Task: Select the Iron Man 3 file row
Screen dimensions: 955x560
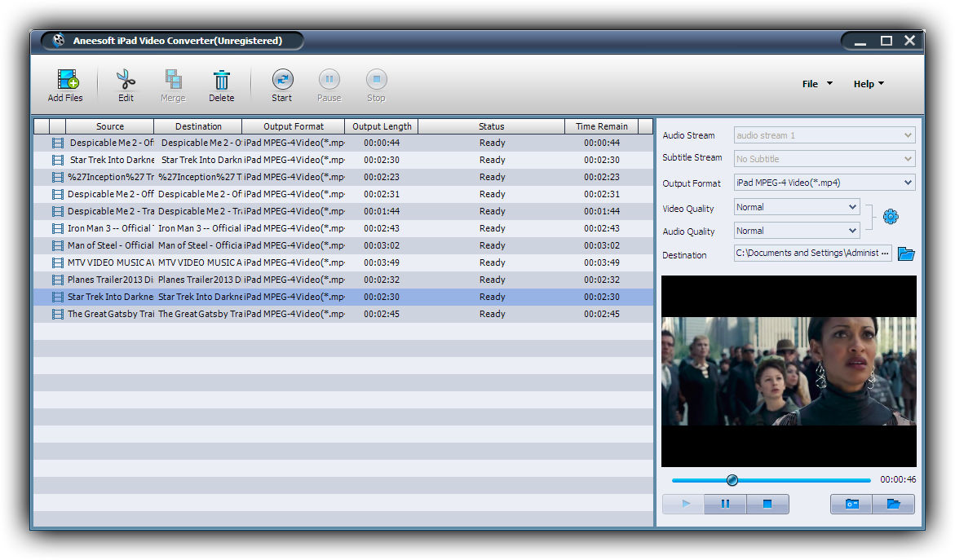Action: pyautogui.click(x=343, y=228)
